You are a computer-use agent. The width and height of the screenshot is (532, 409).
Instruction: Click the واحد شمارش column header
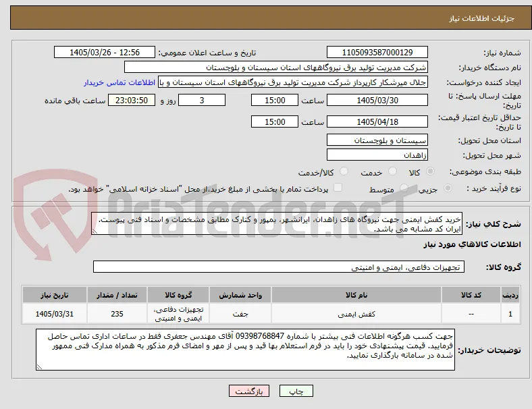pos(240,295)
